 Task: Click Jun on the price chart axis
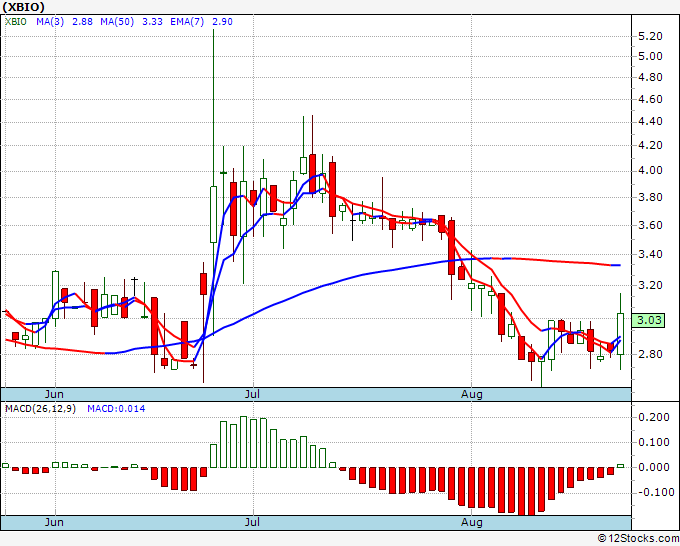coord(54,394)
